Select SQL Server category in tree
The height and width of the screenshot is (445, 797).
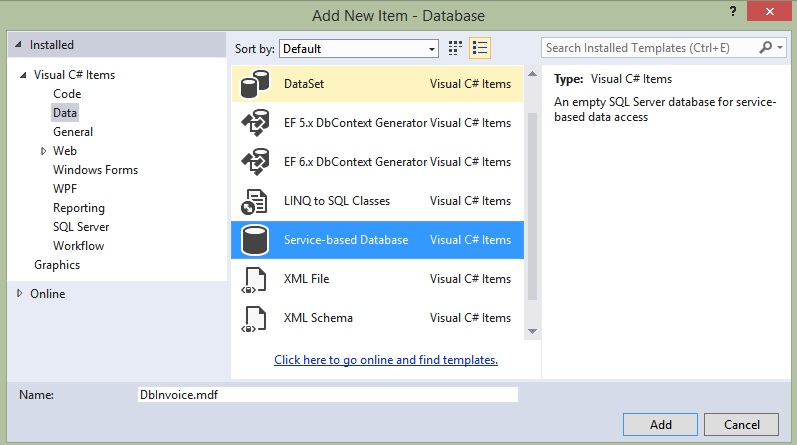point(81,227)
